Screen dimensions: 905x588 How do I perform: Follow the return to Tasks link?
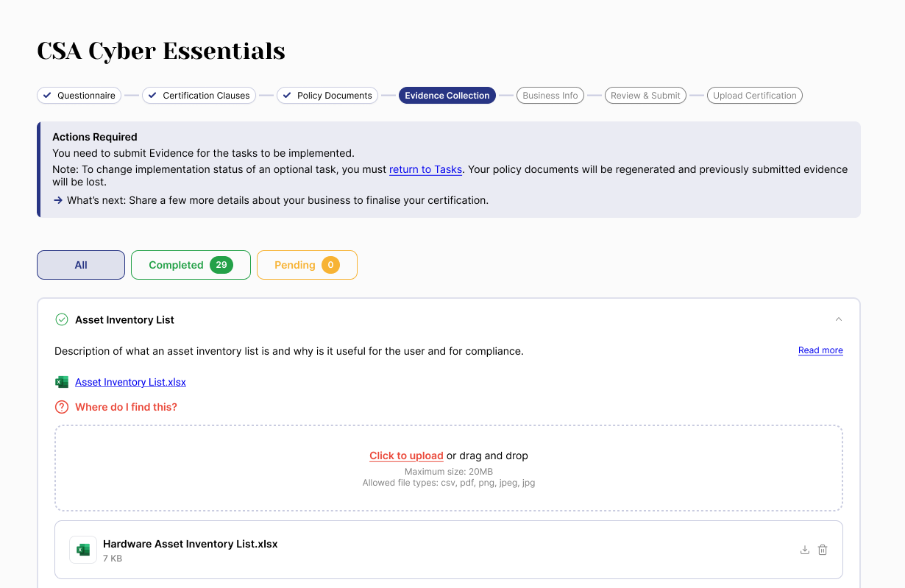click(x=425, y=169)
